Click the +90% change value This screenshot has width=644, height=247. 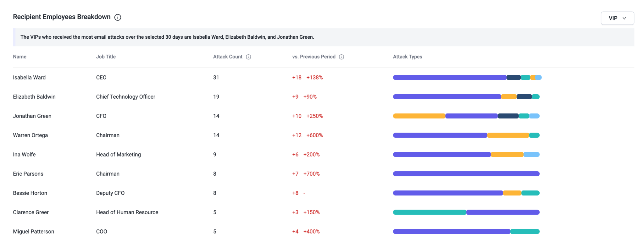pyautogui.click(x=310, y=96)
